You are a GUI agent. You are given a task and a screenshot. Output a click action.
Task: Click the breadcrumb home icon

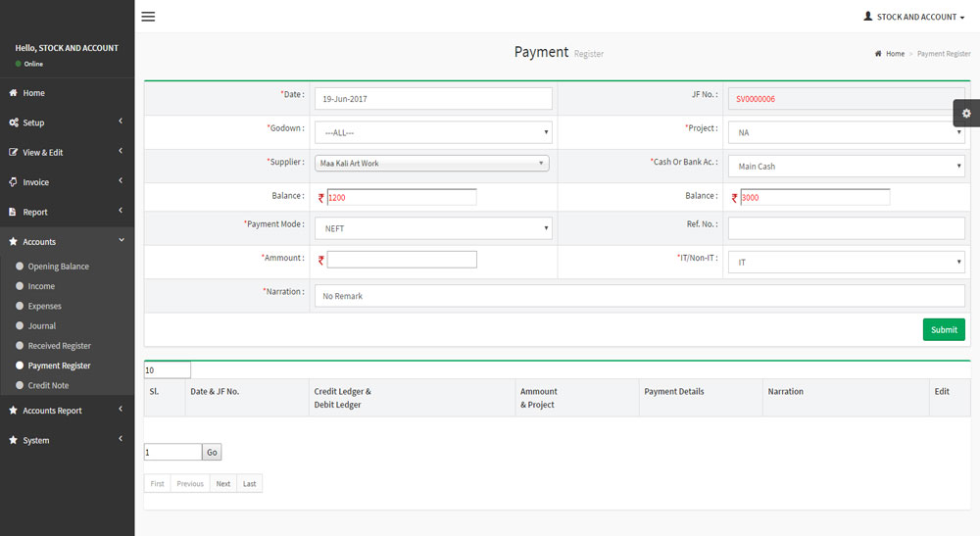pos(878,54)
